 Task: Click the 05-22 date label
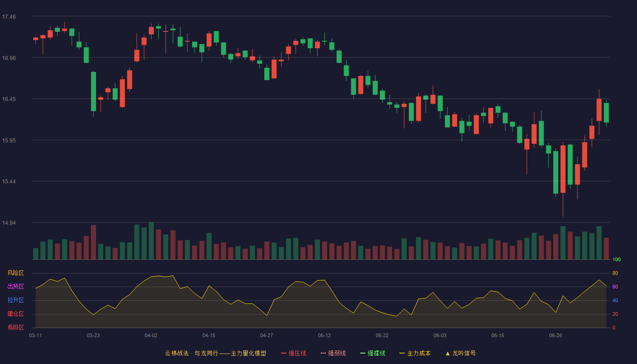point(382,335)
